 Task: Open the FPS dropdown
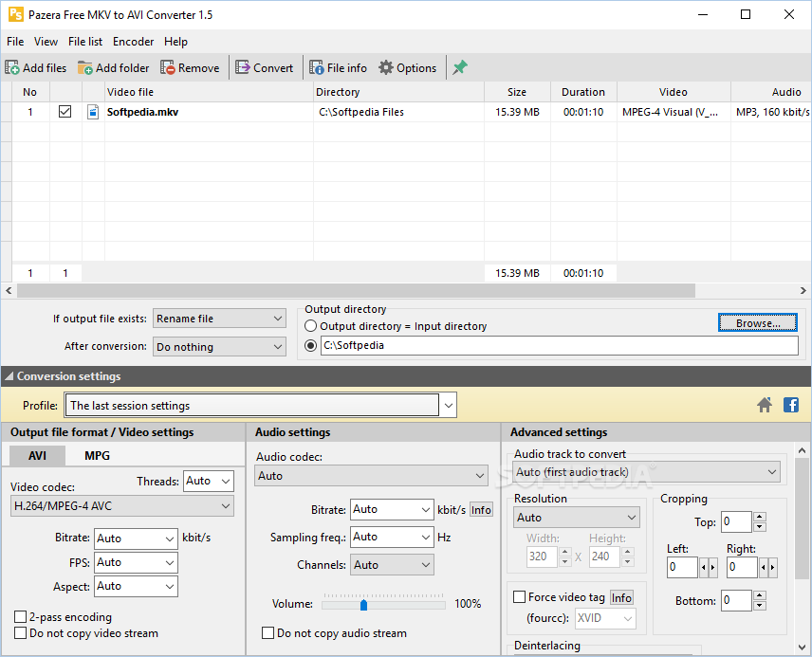tap(137, 562)
